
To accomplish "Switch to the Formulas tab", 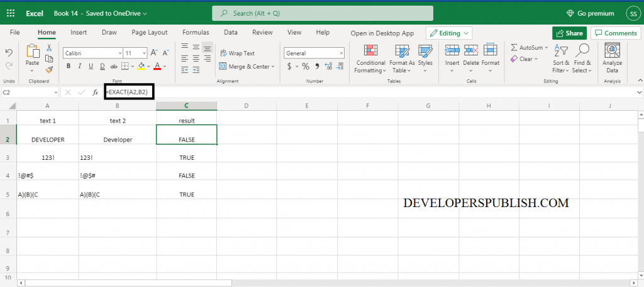I will pyautogui.click(x=196, y=33).
